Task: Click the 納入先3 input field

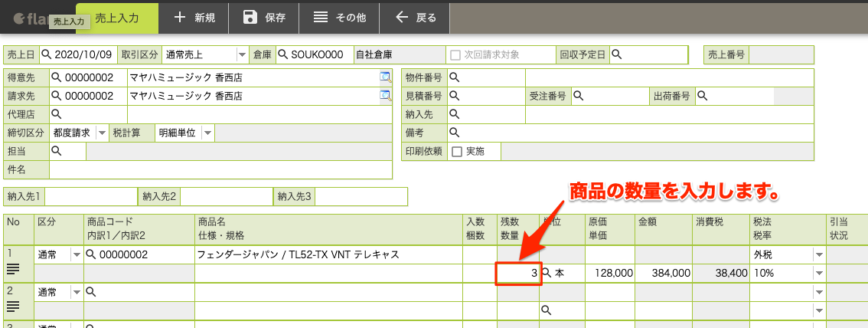Action: (x=361, y=196)
